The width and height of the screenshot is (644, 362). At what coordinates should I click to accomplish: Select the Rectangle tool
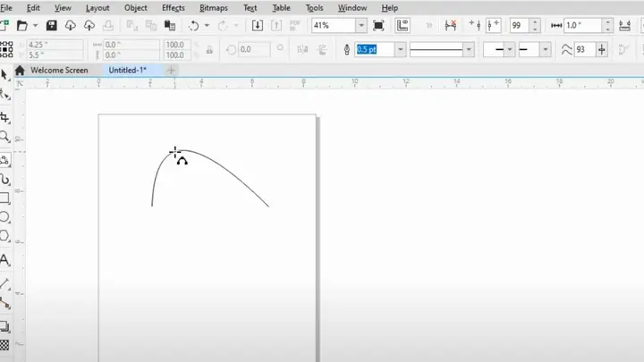click(x=5, y=198)
